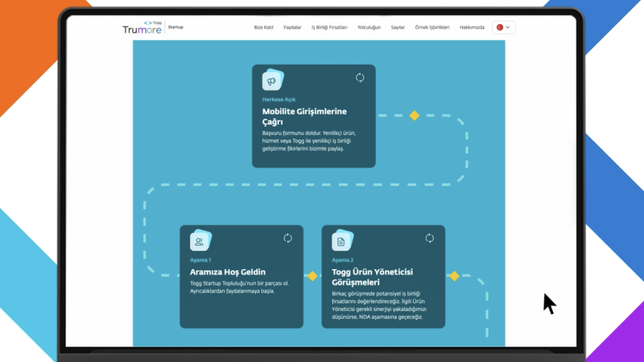This screenshot has width=644, height=362.
Task: Click the Birkaç görüşmede potansiyel description text
Action: pos(379,305)
